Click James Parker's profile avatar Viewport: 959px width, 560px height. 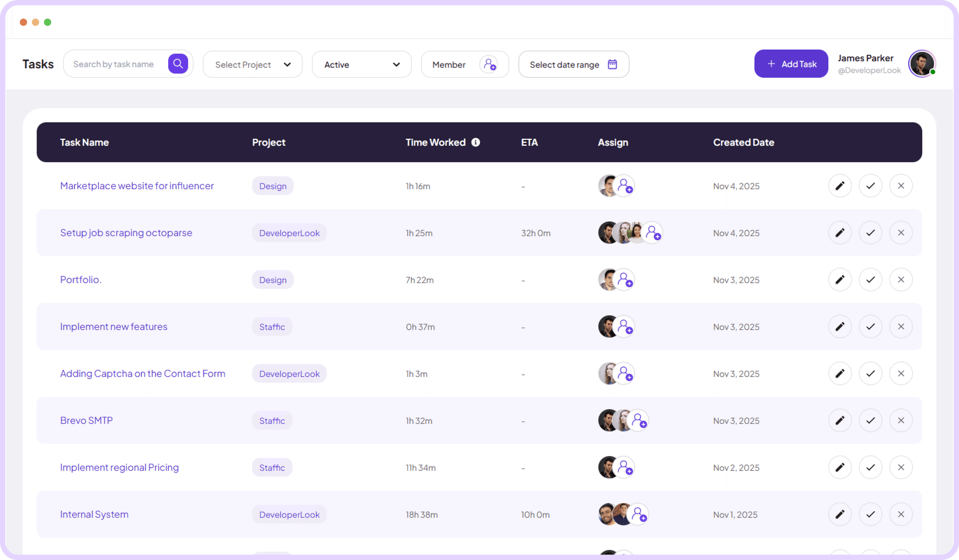(x=922, y=63)
